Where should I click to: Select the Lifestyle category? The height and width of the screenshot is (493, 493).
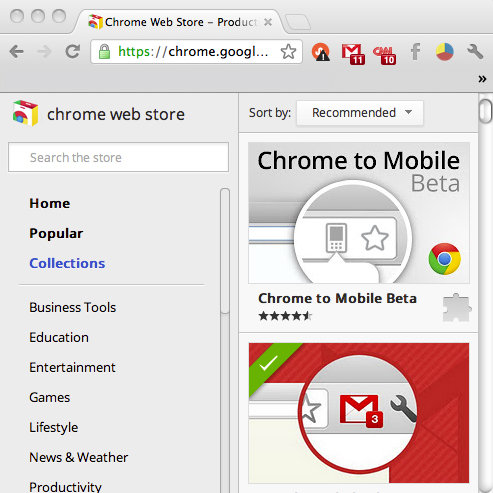click(x=54, y=427)
